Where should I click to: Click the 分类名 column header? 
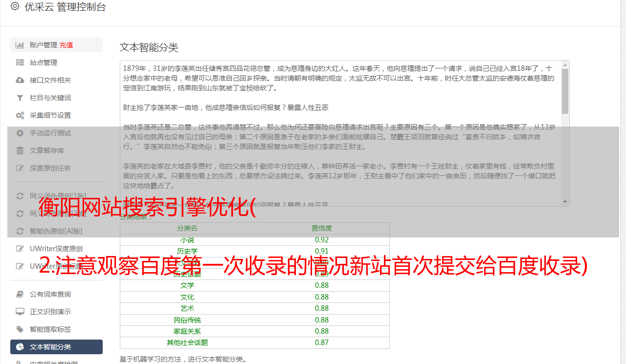[x=187, y=228]
